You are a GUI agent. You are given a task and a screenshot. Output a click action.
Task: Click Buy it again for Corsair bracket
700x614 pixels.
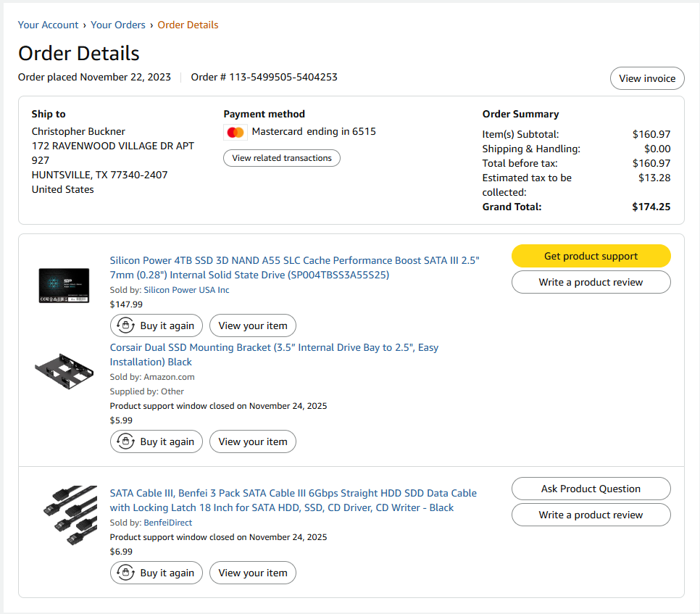click(x=157, y=441)
